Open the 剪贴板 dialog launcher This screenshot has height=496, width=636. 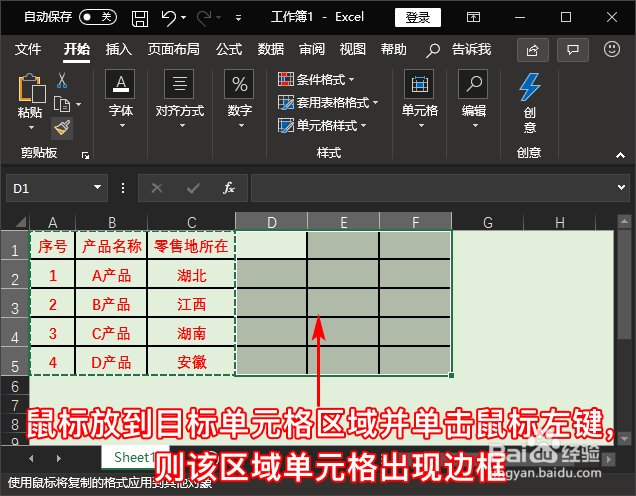[85, 155]
